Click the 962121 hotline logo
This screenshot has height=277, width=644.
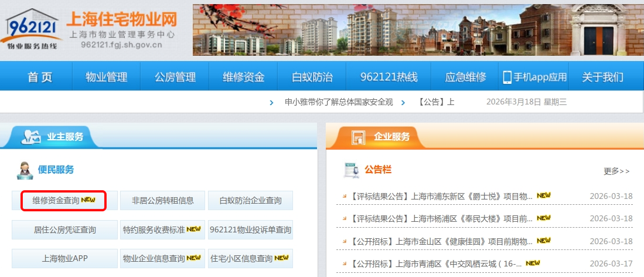pyautogui.click(x=32, y=29)
